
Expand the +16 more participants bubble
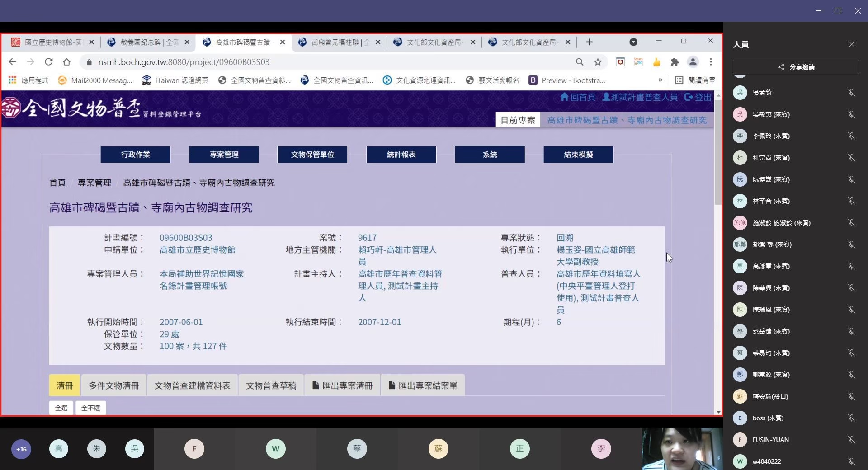[21, 449]
